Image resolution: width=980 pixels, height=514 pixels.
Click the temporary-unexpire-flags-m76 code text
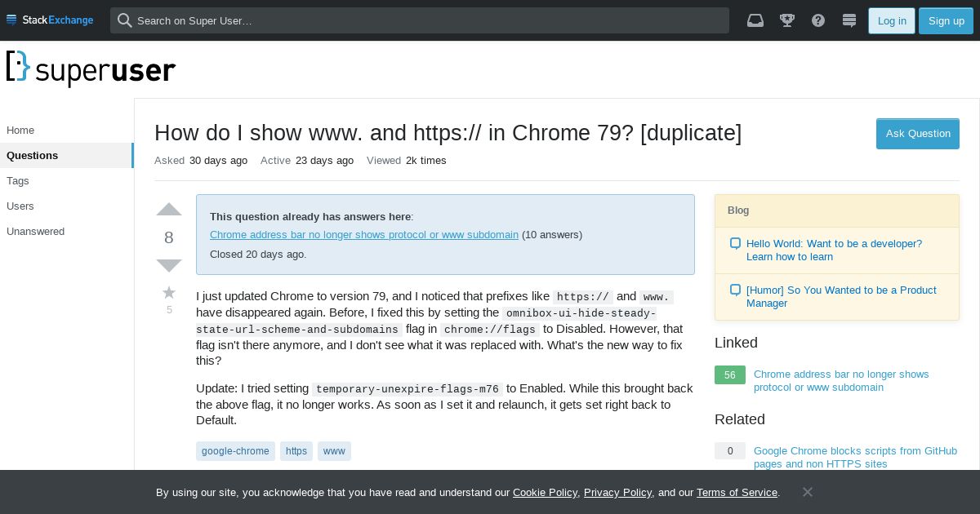[408, 389]
